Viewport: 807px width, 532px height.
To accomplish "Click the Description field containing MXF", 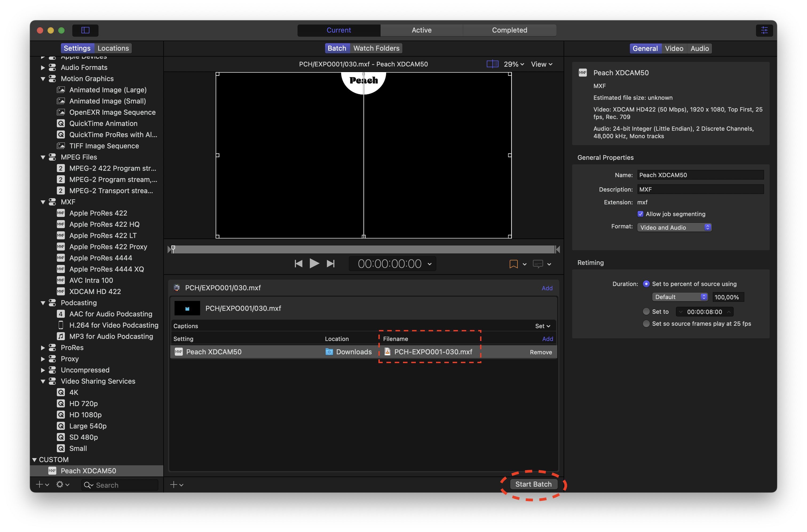I will click(x=700, y=189).
